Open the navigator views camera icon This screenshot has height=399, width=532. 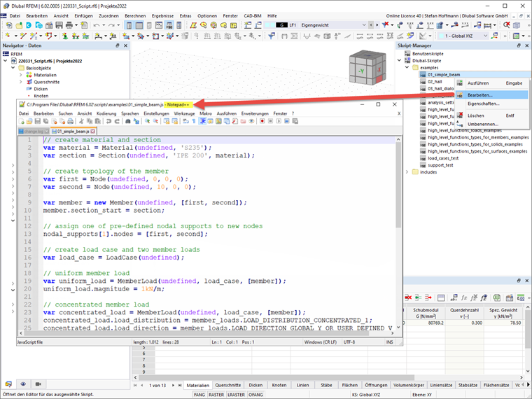click(37, 384)
